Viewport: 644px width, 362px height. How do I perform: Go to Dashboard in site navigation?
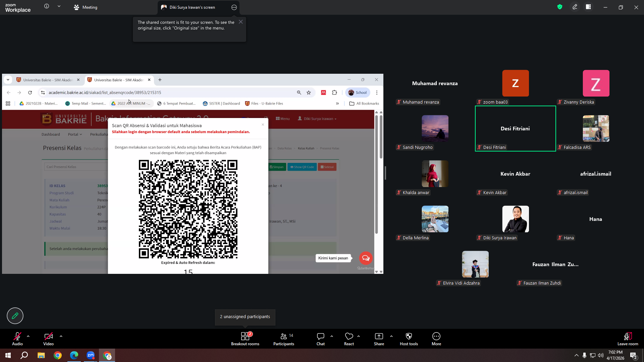(x=51, y=134)
